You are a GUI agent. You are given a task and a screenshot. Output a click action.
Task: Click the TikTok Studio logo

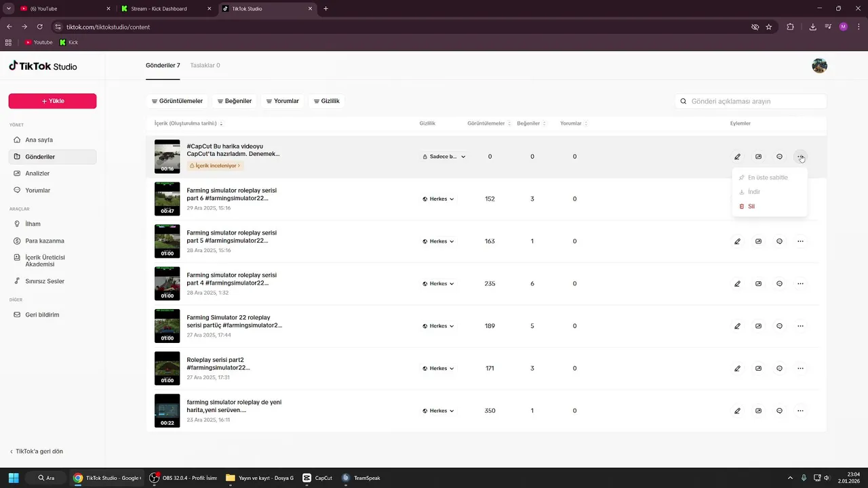(x=43, y=66)
